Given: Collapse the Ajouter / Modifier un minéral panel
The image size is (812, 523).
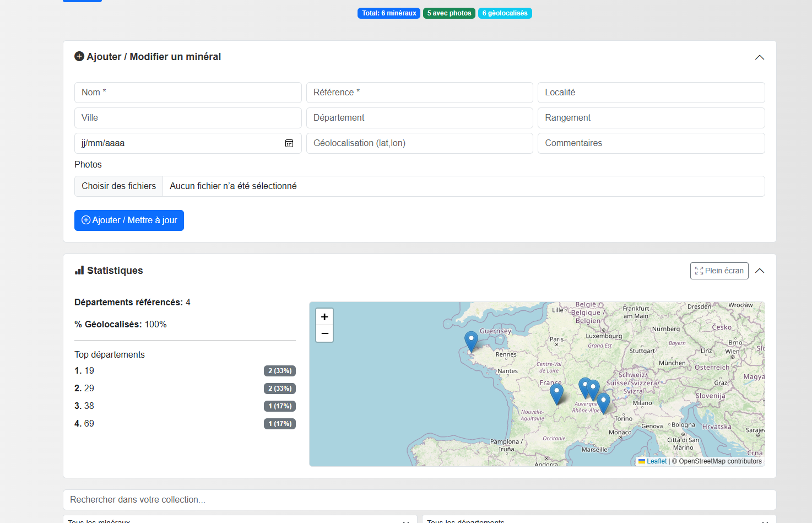Looking at the screenshot, I should 759,57.
